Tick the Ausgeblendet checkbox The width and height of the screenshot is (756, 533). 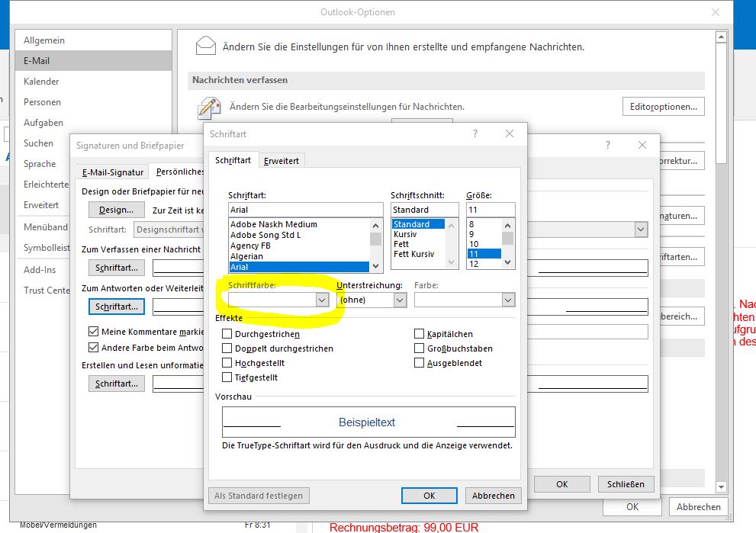click(419, 363)
